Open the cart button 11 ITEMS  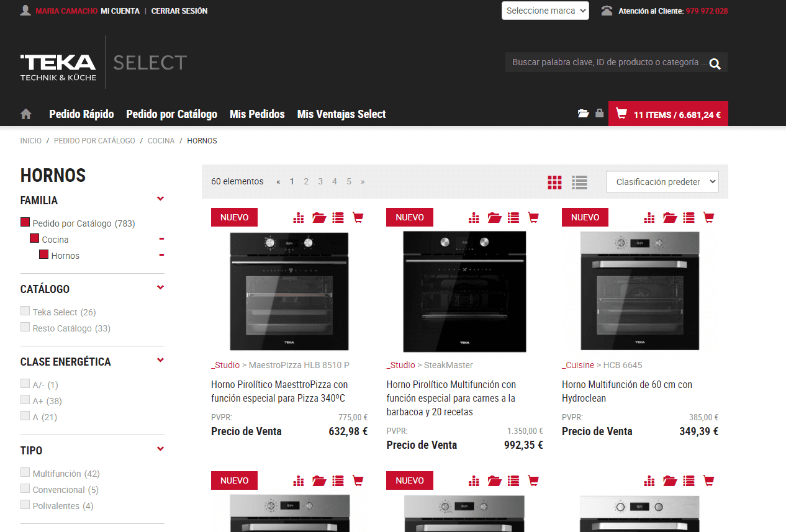[x=668, y=114]
